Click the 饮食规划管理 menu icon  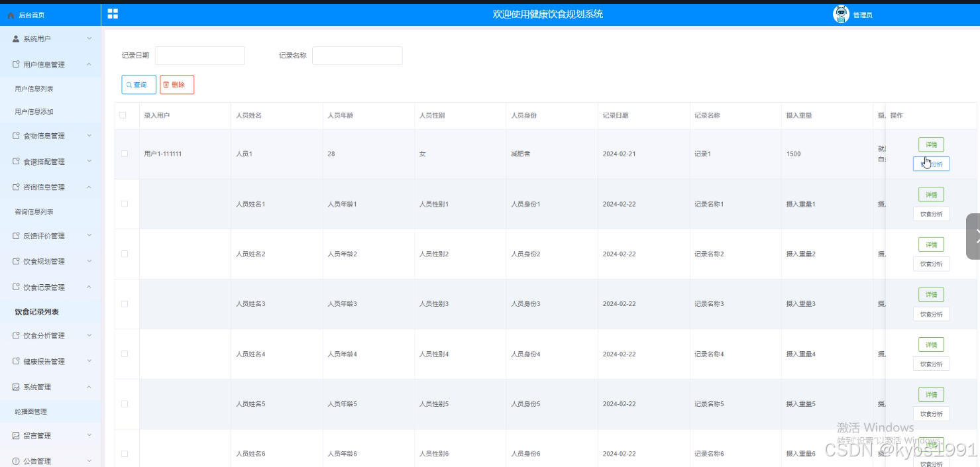pos(17,261)
